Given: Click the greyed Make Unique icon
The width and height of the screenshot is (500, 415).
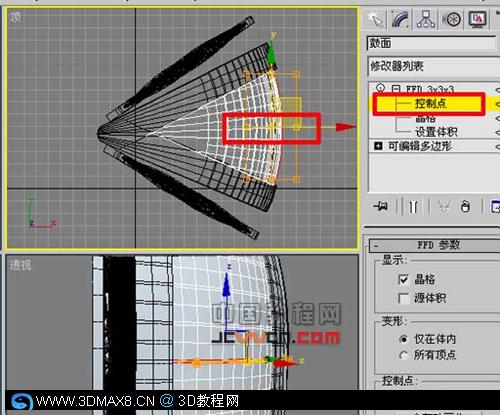Looking at the screenshot, I should click(444, 207).
